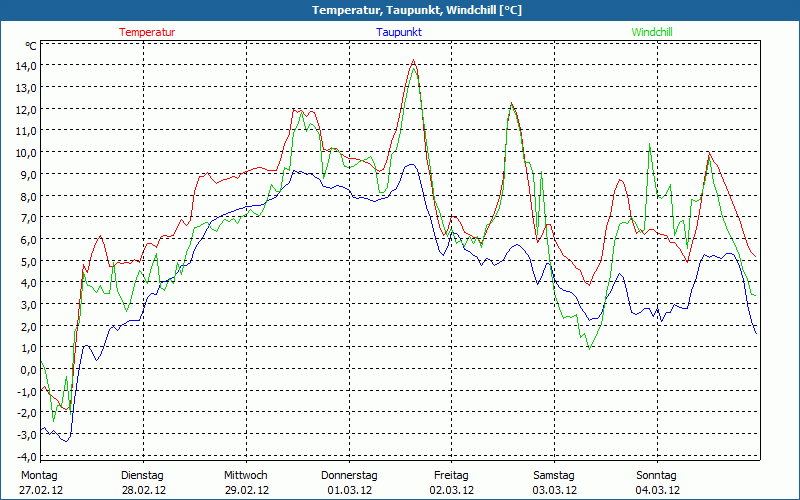Click the 02.03.12 date label

[452, 490]
